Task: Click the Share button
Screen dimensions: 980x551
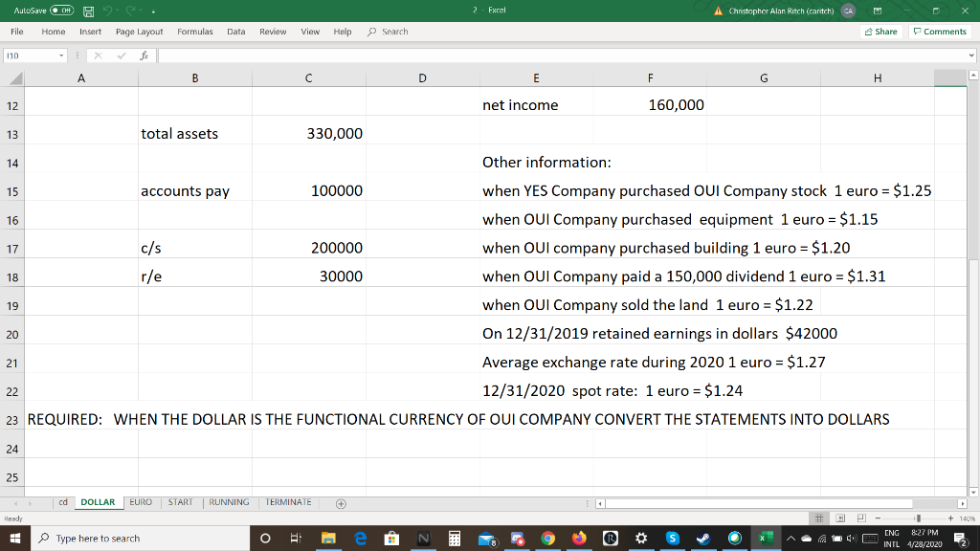Action: pyautogui.click(x=880, y=31)
